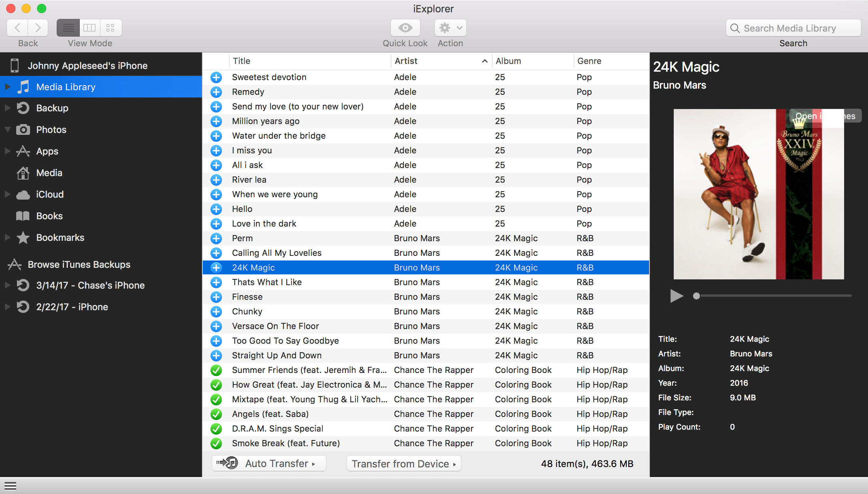Image resolution: width=868 pixels, height=494 pixels.
Task: Open Quick Look
Action: 405,27
